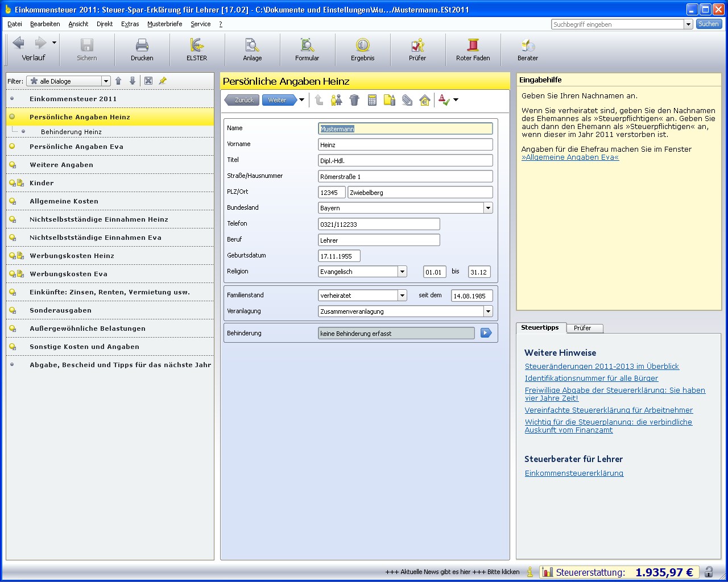Image resolution: width=728 pixels, height=582 pixels.
Task: Click the Drucken printer icon
Action: pyautogui.click(x=142, y=45)
